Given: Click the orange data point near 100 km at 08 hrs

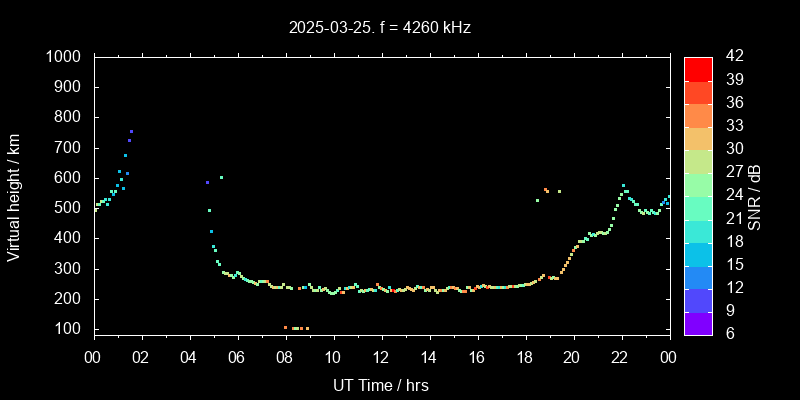Looking at the screenshot, I should coord(285,327).
